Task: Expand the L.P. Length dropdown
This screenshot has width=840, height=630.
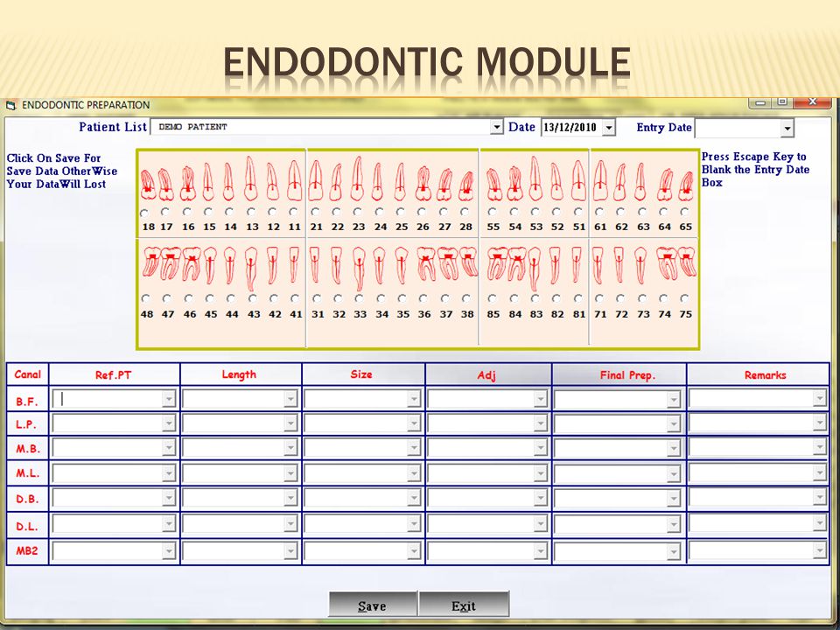Action: point(290,423)
